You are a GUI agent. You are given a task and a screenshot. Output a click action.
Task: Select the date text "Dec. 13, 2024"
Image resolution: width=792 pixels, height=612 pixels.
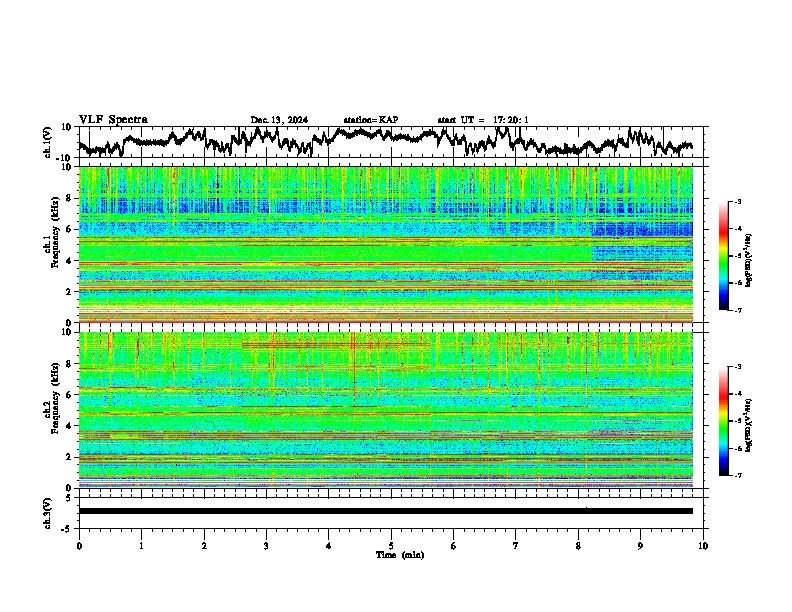click(279, 120)
